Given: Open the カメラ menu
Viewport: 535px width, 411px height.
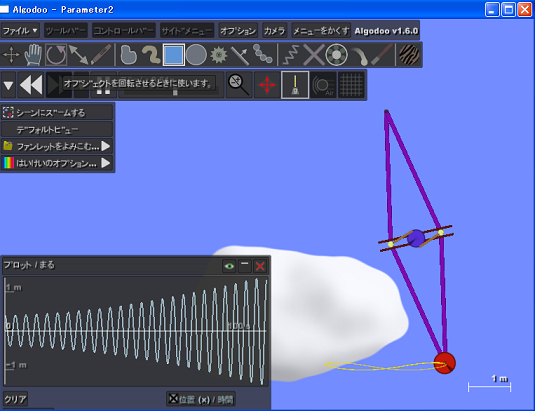Looking at the screenshot, I should click(274, 31).
